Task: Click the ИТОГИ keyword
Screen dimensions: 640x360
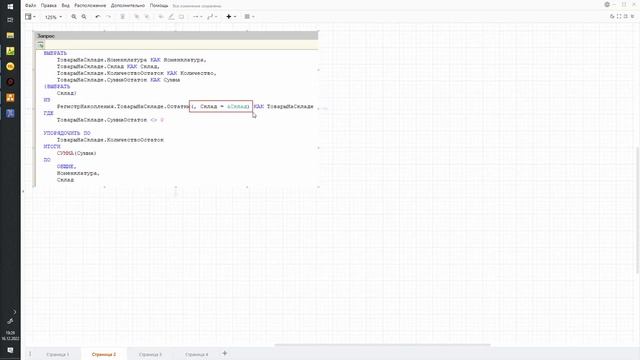Action: (52, 147)
